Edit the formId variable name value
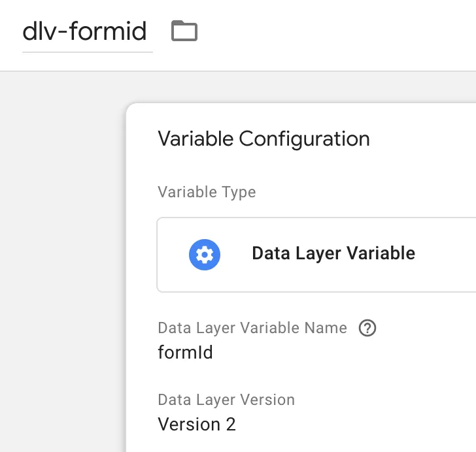The height and width of the screenshot is (452, 476). pyautogui.click(x=185, y=352)
